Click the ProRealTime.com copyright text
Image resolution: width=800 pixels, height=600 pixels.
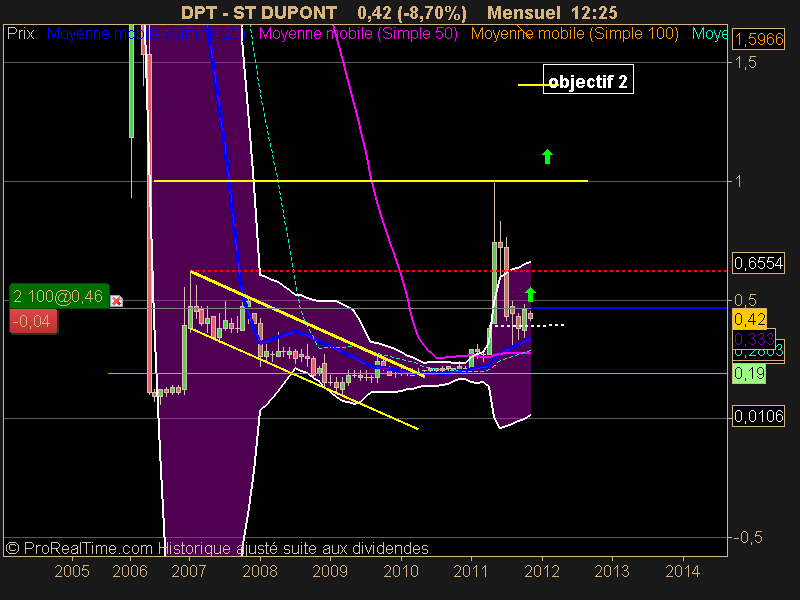79,548
